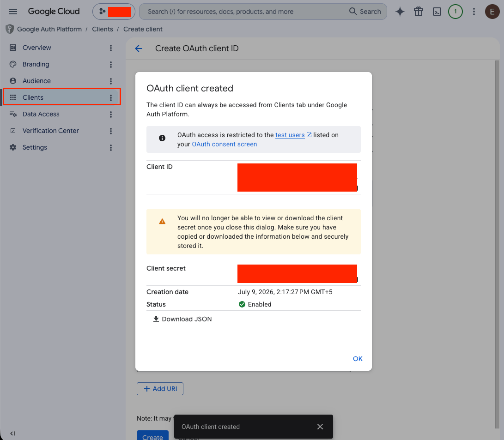Open Data Access in the sidebar

coord(41,115)
